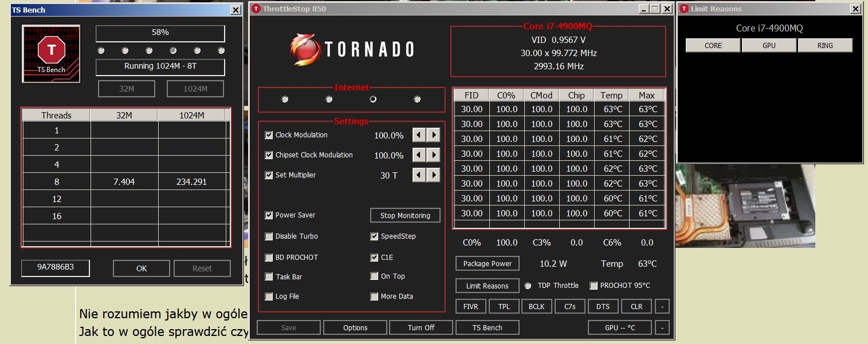The height and width of the screenshot is (344, 868).
Task: Open C7s states window
Action: click(569, 306)
